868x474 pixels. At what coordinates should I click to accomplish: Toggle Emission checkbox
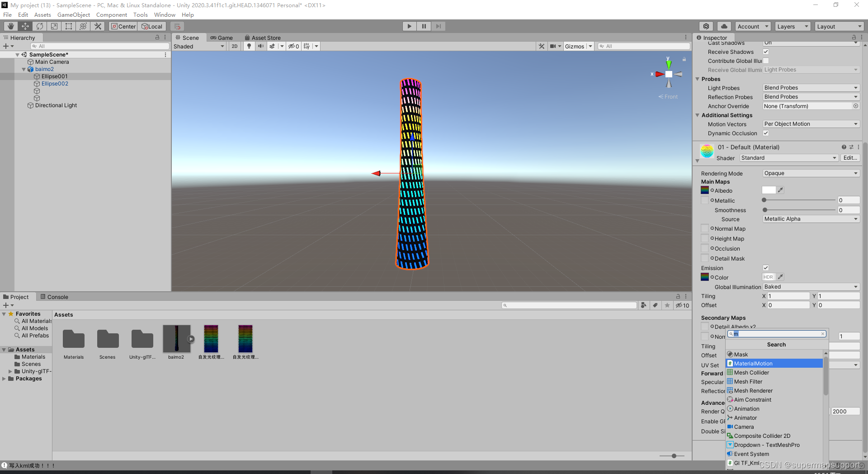[766, 268]
